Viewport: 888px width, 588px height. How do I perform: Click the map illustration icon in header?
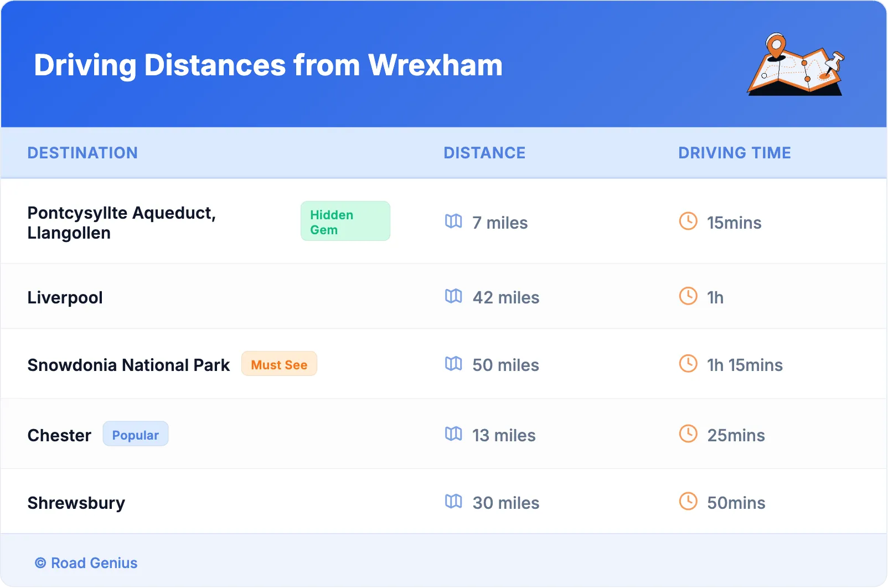(x=796, y=64)
